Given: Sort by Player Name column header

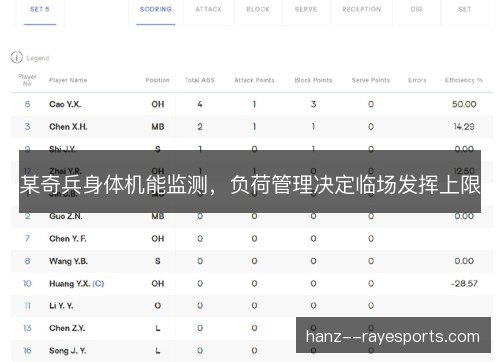Looking at the screenshot, I should 68,80.
